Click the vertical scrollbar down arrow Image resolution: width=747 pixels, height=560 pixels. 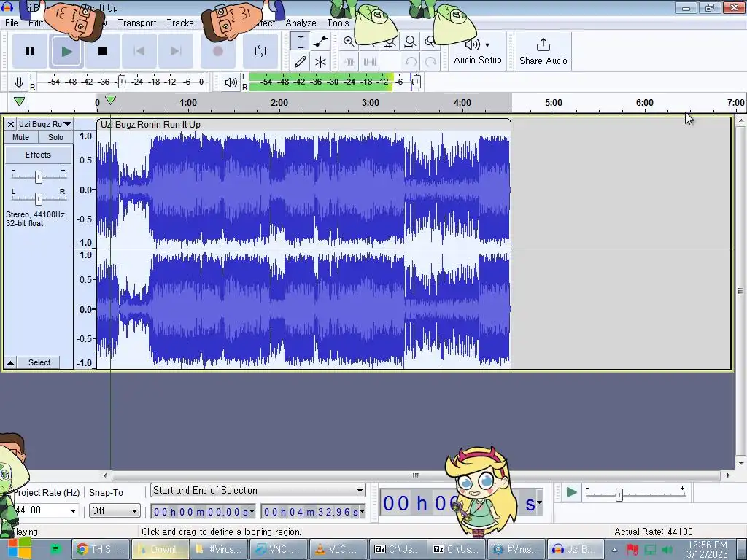741,463
